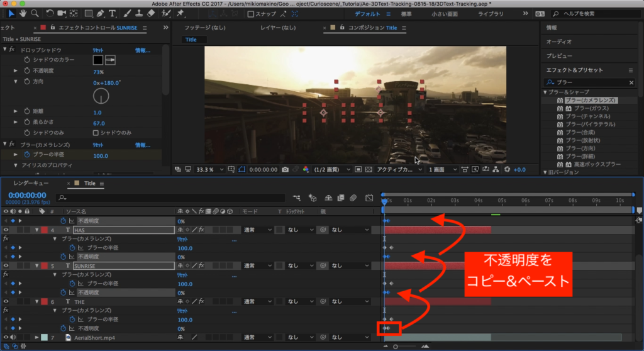Pick the shadow color eyedropper

110,60
